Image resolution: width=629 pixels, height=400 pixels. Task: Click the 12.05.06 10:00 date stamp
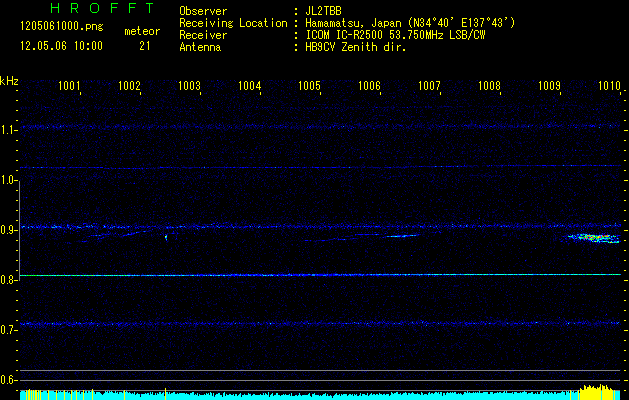click(x=61, y=46)
